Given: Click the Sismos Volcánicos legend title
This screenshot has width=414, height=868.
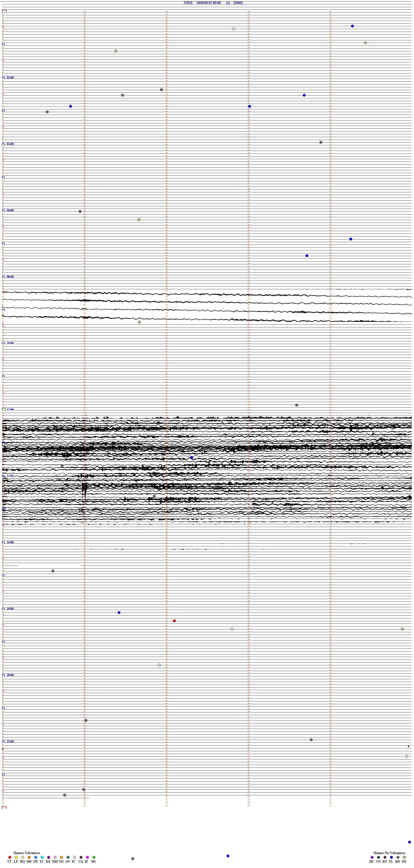Looking at the screenshot, I should pyautogui.click(x=27, y=853).
